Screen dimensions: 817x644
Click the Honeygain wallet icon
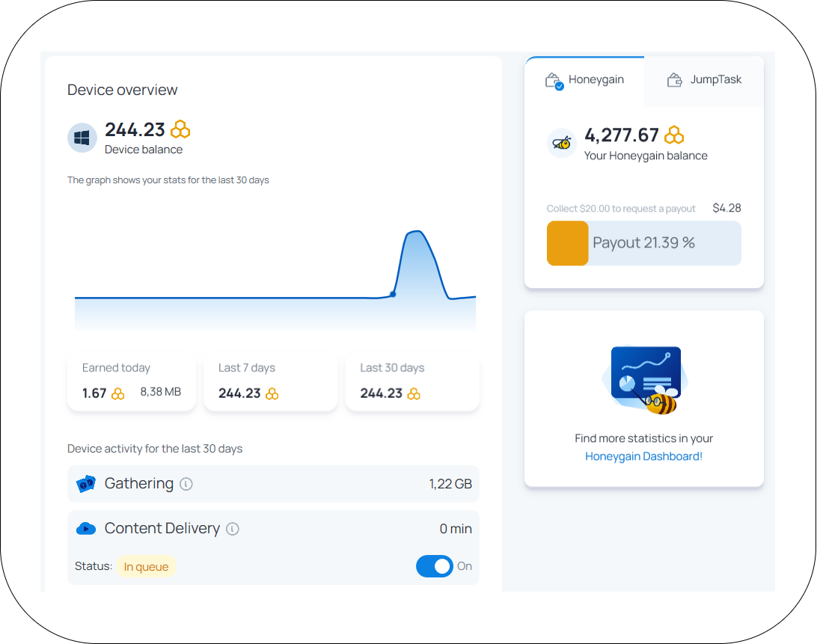[554, 81]
